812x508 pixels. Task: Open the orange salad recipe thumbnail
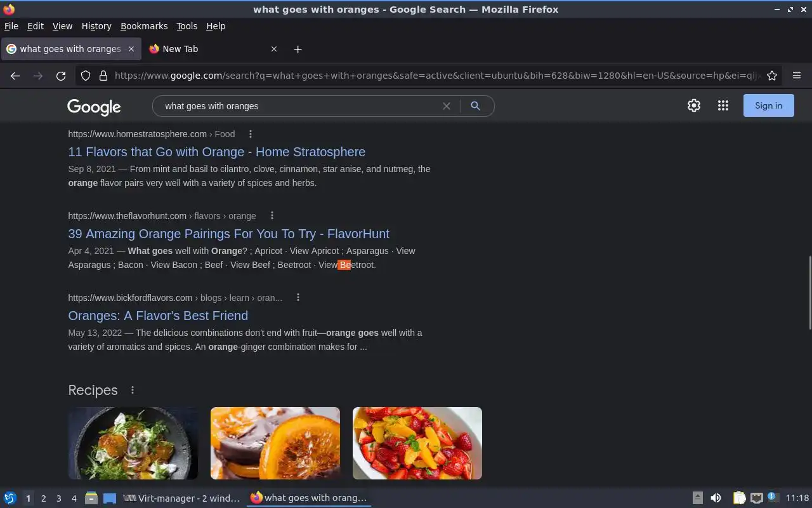click(133, 443)
